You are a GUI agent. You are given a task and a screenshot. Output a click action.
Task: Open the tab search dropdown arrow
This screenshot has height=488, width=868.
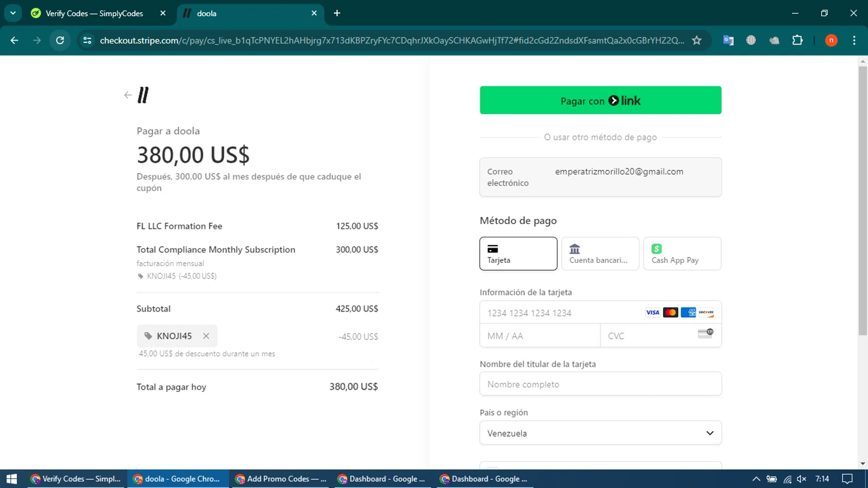pos(13,13)
